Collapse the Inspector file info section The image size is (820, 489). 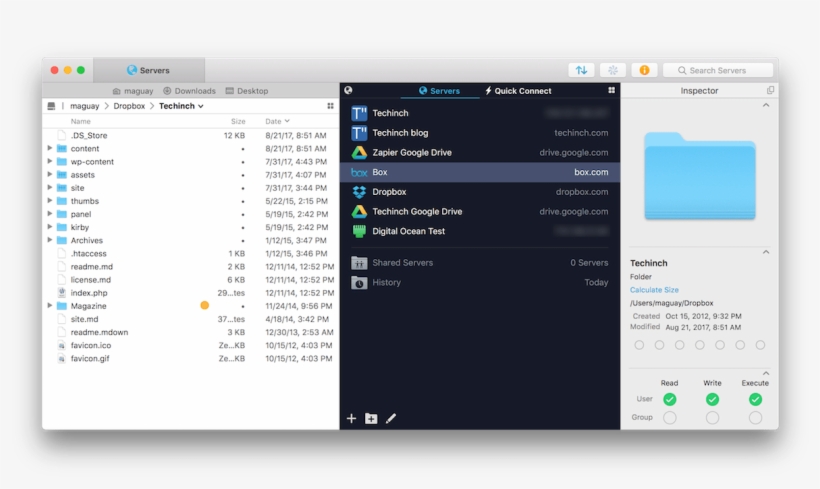[x=766, y=252]
